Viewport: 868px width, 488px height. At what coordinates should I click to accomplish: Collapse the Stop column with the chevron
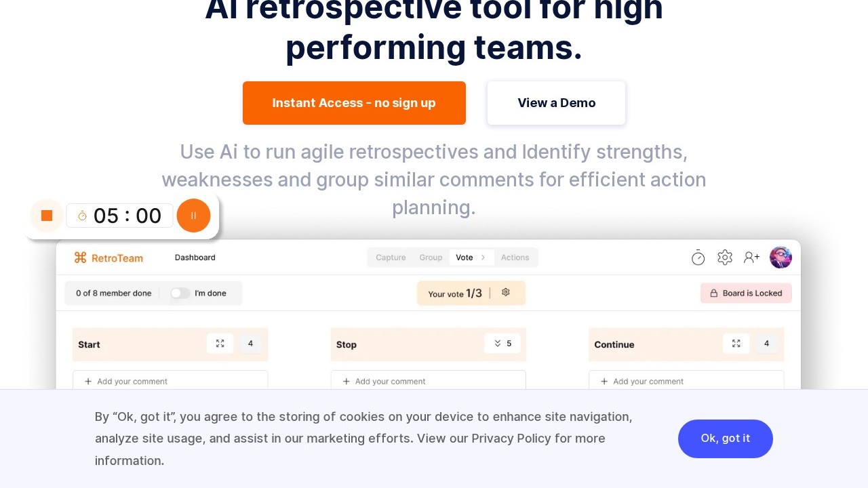tap(498, 344)
